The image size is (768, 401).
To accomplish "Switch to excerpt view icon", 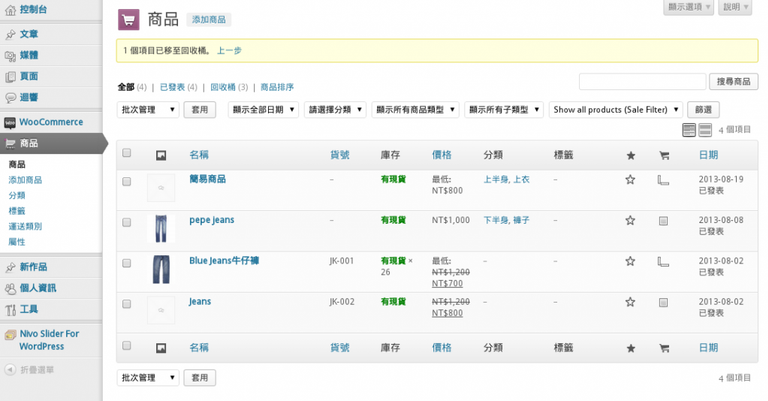I will click(x=705, y=130).
